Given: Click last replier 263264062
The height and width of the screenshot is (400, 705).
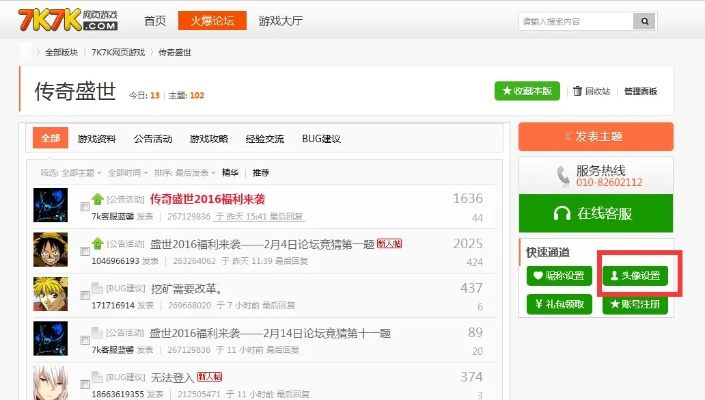Looking at the screenshot, I should [x=194, y=261].
